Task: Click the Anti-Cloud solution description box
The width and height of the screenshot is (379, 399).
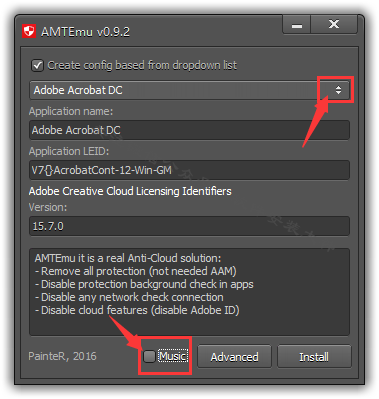Action: [x=189, y=292]
